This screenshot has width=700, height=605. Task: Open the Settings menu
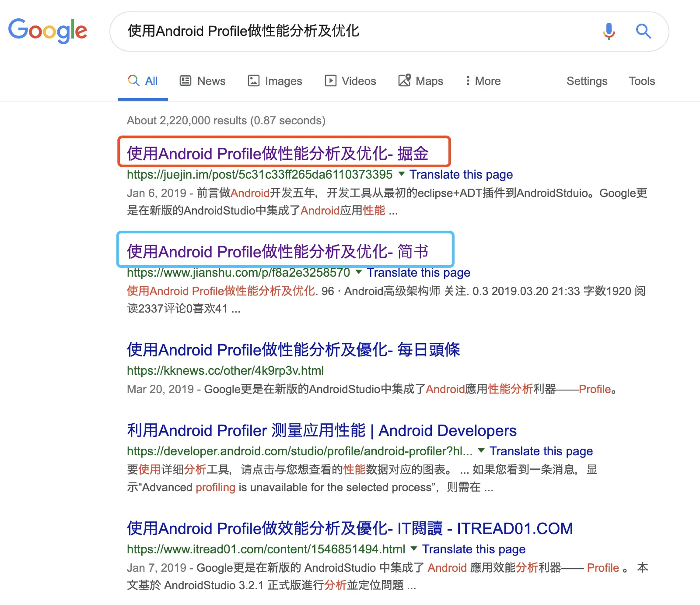tap(587, 81)
